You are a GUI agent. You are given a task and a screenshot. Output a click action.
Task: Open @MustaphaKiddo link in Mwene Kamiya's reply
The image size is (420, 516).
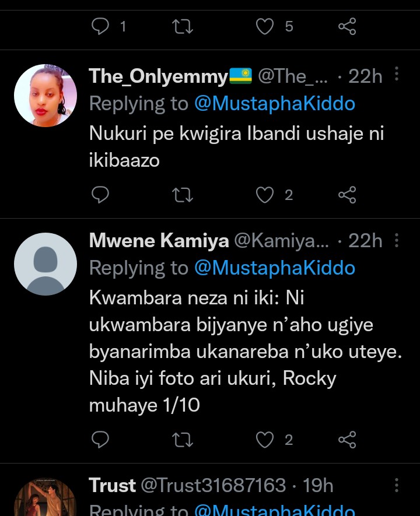(274, 268)
